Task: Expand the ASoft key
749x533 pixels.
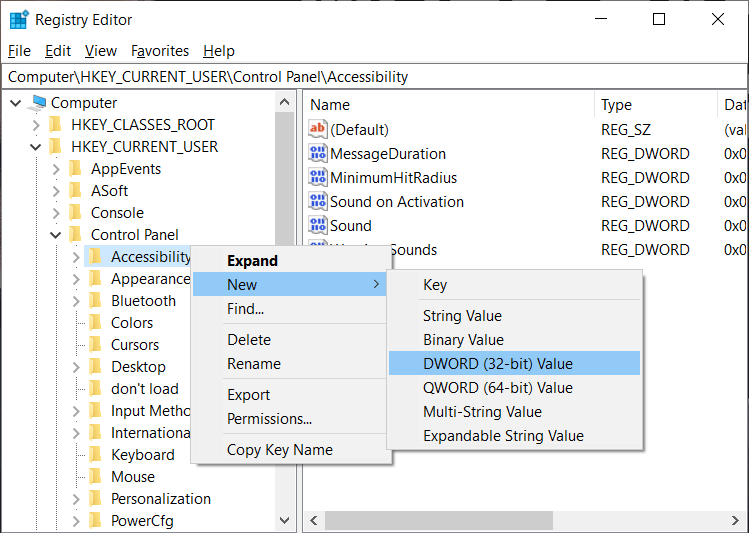Action: [56, 191]
